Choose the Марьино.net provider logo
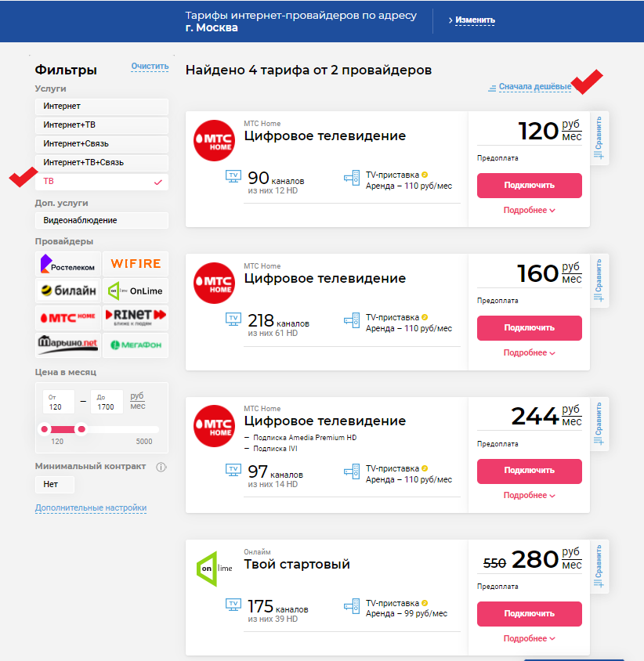The width and height of the screenshot is (644, 661). pos(68,345)
